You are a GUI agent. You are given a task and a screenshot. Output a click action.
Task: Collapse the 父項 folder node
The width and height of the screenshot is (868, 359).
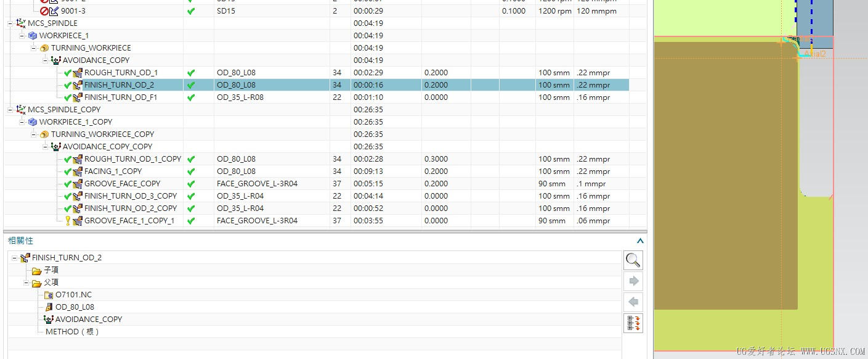coord(26,283)
